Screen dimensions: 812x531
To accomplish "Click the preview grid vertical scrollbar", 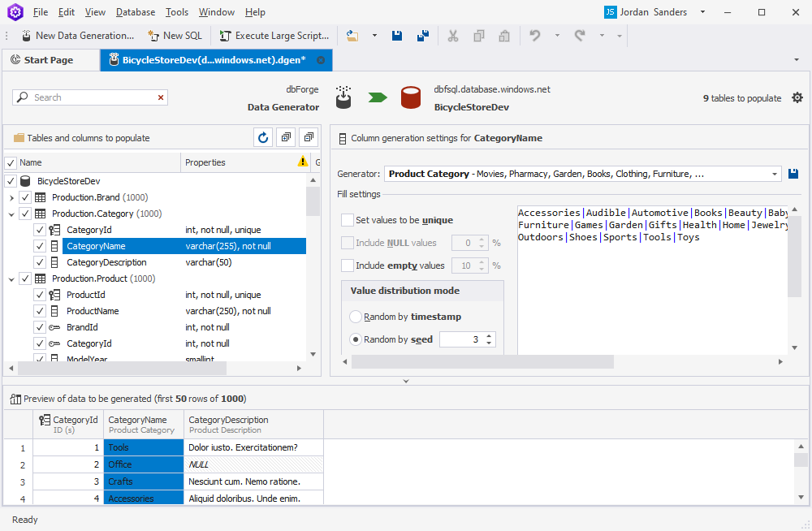I will pyautogui.click(x=801, y=460).
